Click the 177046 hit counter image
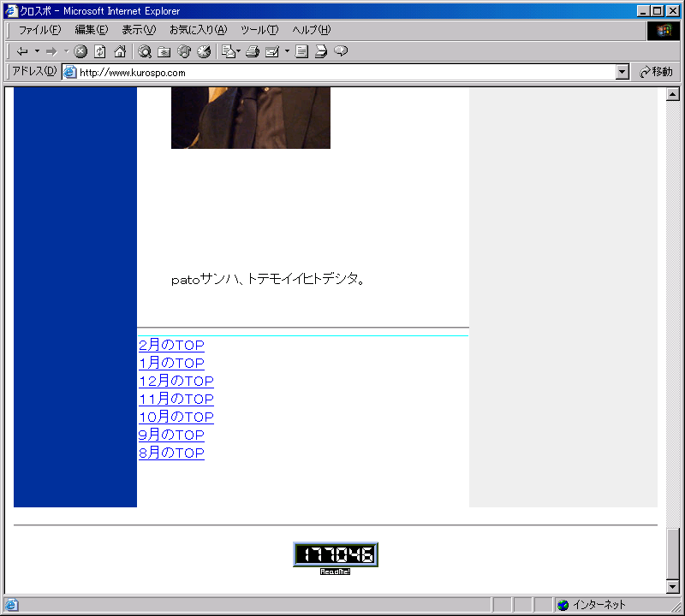The image size is (685, 616). 336,554
